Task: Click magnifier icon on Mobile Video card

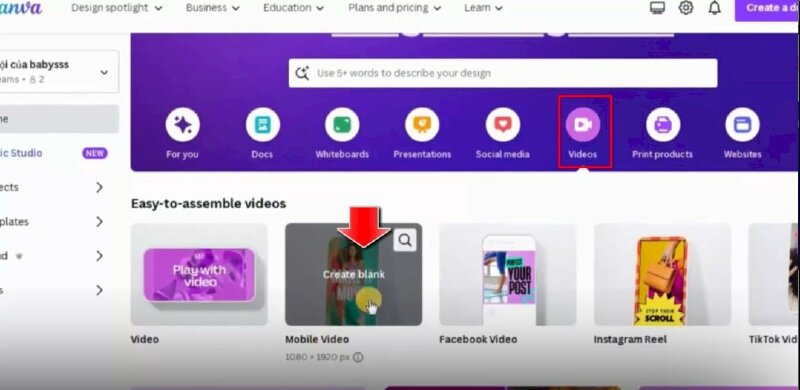Action: 405,240
